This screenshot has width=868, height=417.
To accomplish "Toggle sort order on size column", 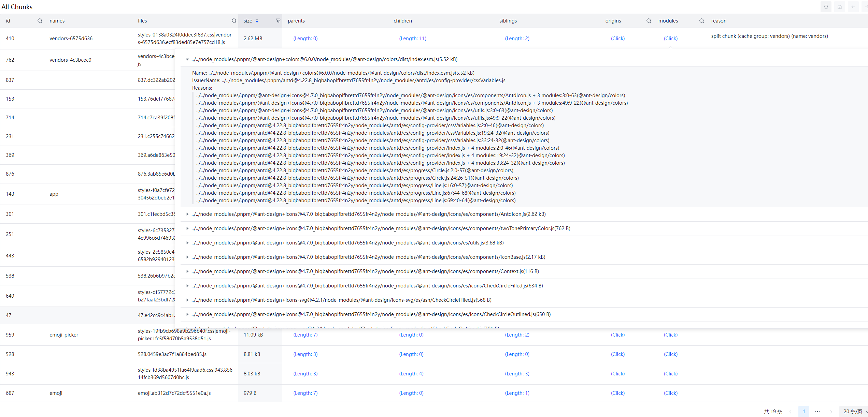I will click(257, 21).
